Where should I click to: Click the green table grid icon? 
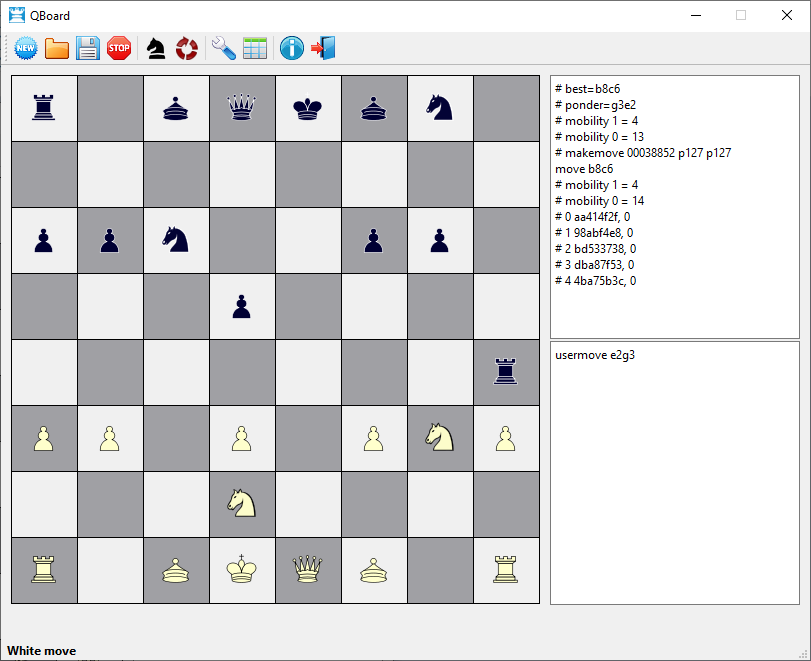pyautogui.click(x=255, y=49)
